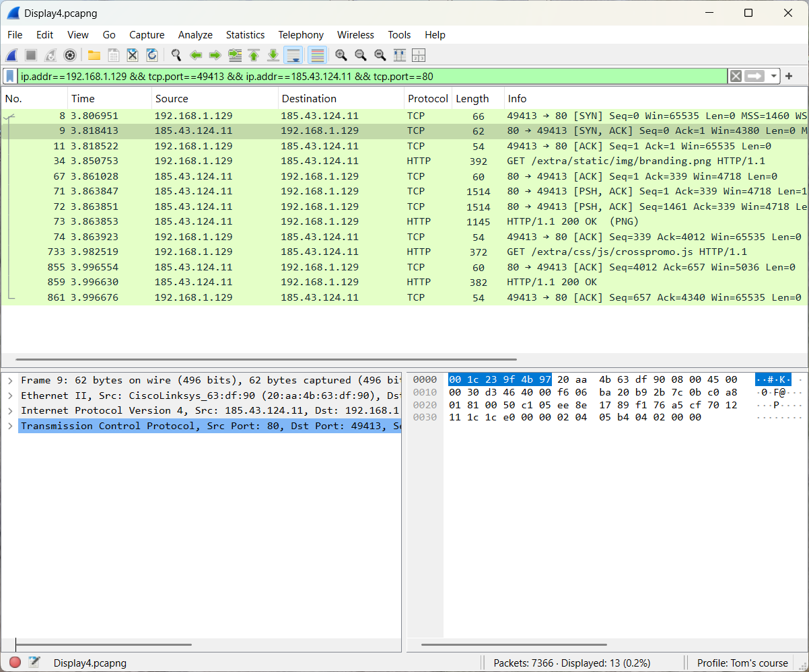
Task: Close this capture file icon
Action: [133, 55]
